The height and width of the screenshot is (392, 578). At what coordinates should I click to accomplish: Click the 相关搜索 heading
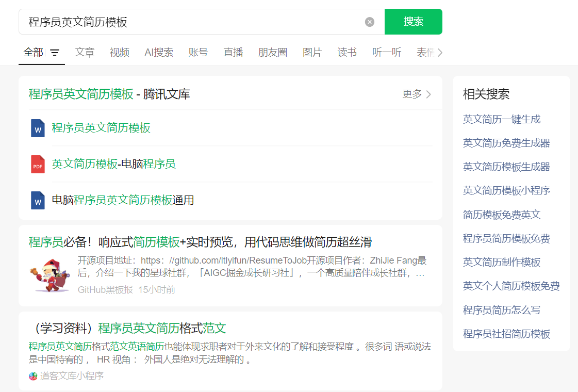coord(486,94)
